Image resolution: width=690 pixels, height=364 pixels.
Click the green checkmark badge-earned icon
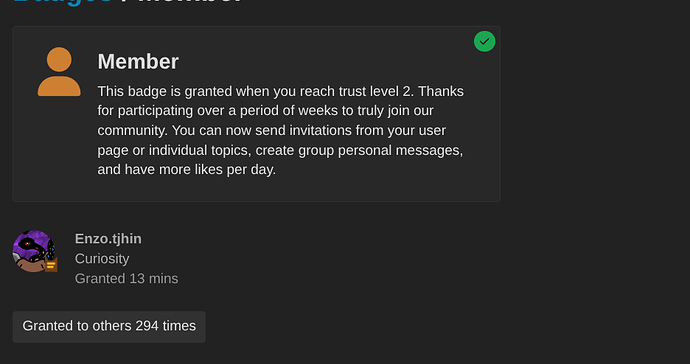pyautogui.click(x=484, y=41)
